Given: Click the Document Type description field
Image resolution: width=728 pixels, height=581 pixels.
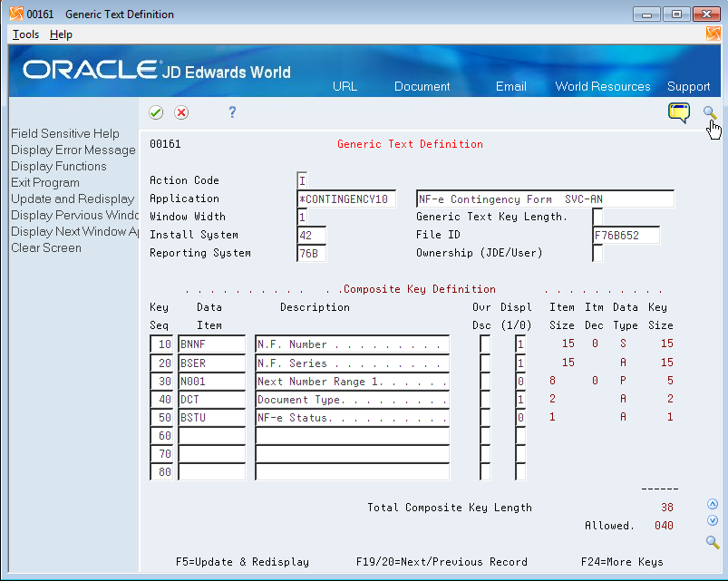Looking at the screenshot, I should (353, 399).
